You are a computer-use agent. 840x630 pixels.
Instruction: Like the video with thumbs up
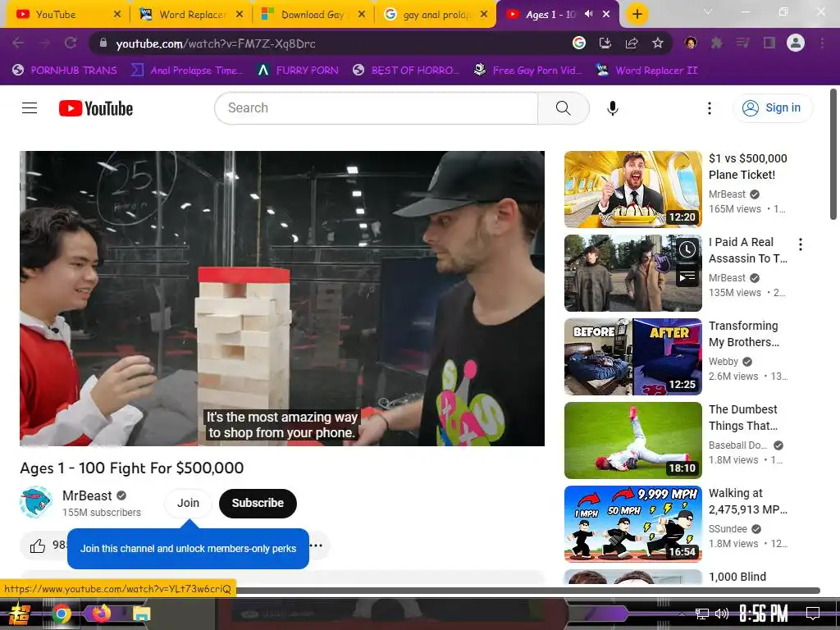click(38, 546)
